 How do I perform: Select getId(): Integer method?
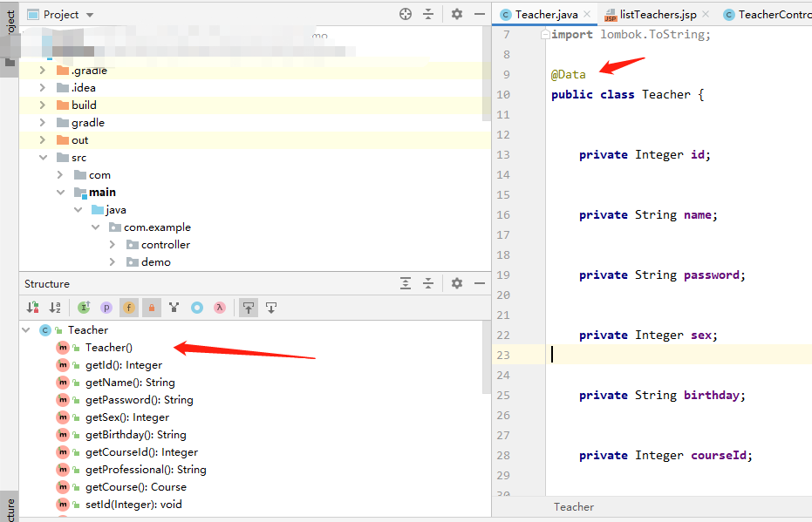124,365
